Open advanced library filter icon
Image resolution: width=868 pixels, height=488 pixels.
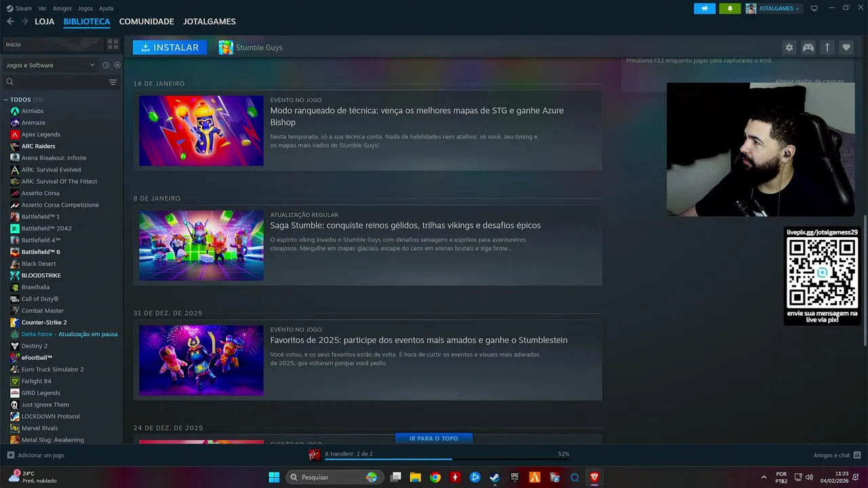113,82
